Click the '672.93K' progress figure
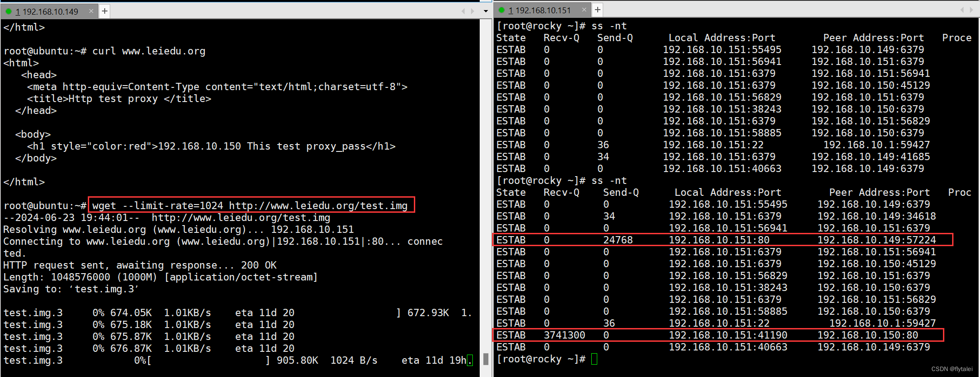Image resolution: width=980 pixels, height=377 pixels. 428,313
